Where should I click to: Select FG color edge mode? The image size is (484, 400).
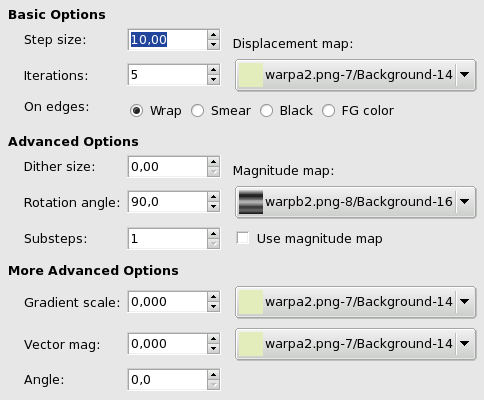358,111
